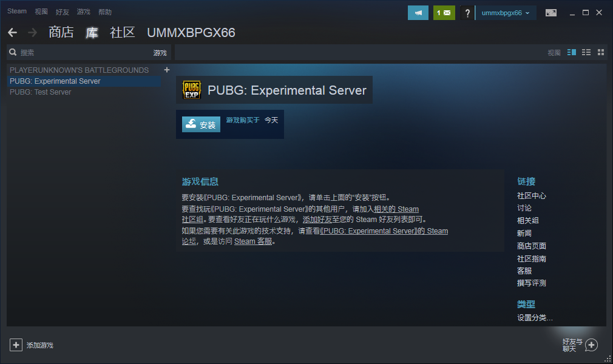Click the plus icon beside PLAYERUNKNOWN'S BATTLEGROUNDS
The width and height of the screenshot is (613, 364).
(167, 70)
